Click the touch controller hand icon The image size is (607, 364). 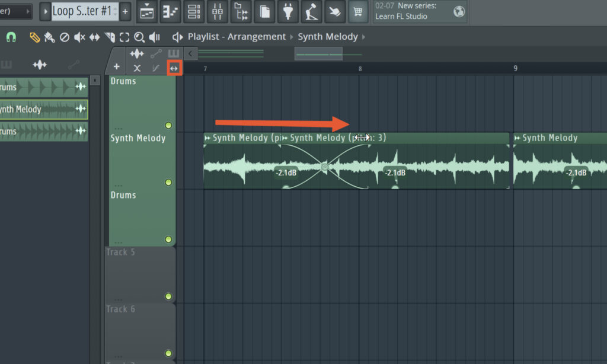coord(335,12)
